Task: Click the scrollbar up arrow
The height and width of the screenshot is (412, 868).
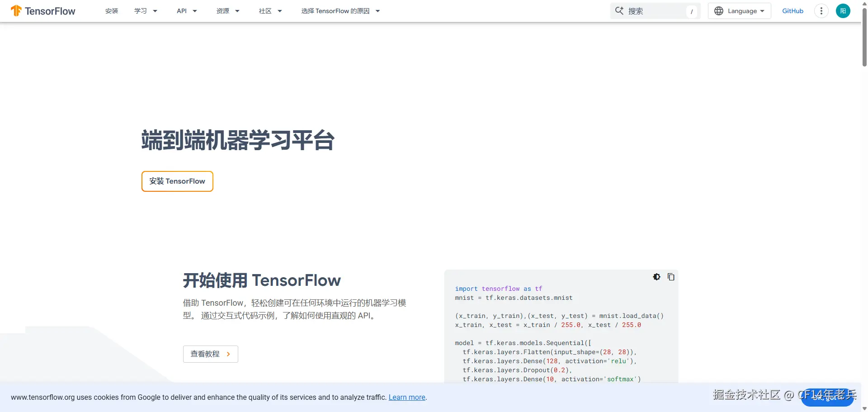Action: tap(864, 3)
